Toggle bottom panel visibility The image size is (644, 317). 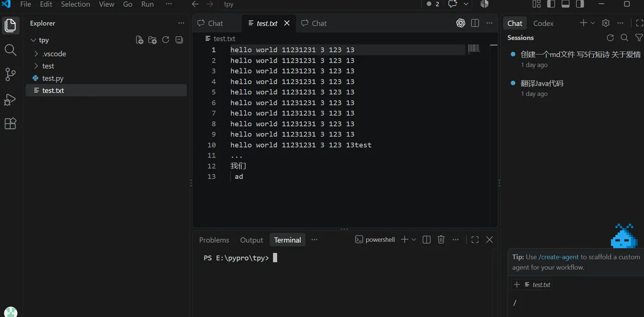(565, 4)
